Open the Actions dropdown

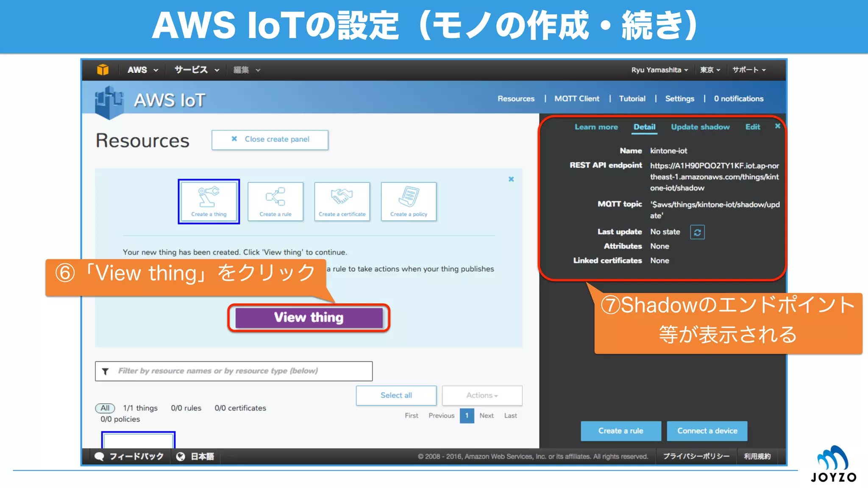(x=482, y=395)
